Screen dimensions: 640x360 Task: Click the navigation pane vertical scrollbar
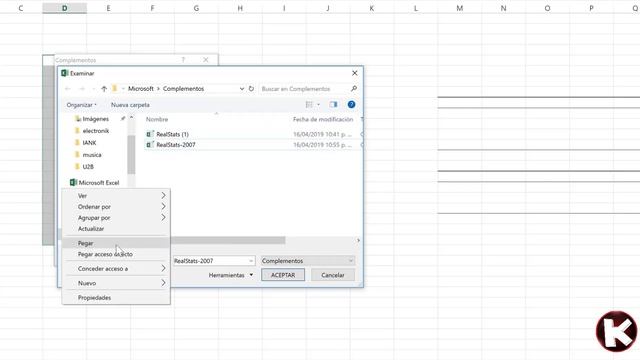[131, 154]
